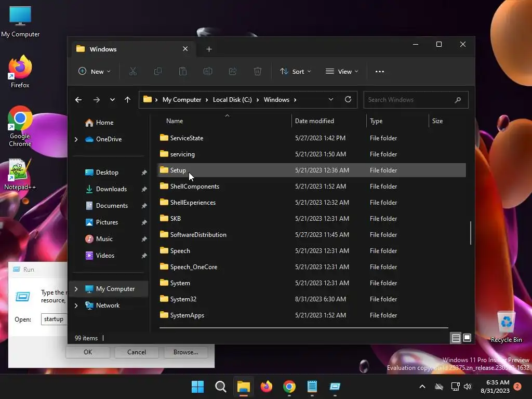Click Browse... in the Run dialog
The width and height of the screenshot is (532, 399).
(x=185, y=352)
